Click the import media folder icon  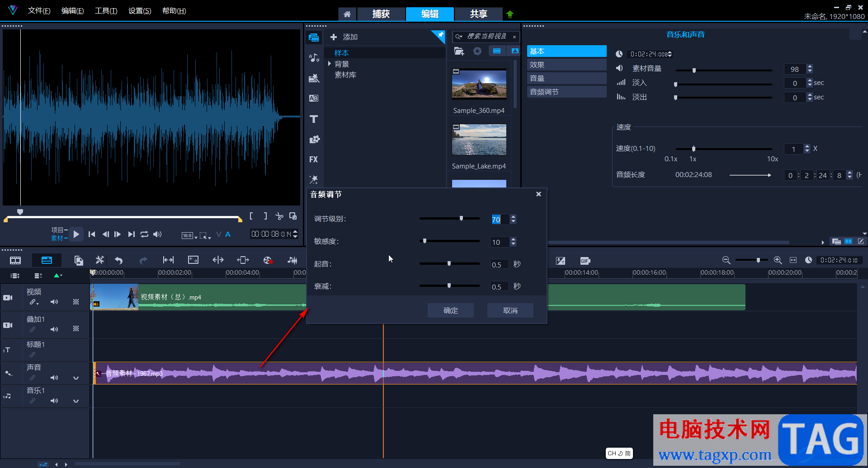tap(459, 51)
